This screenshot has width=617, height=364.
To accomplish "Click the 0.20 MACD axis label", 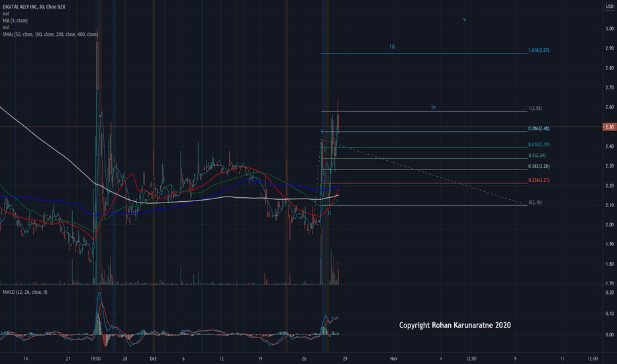I will 610,293.
